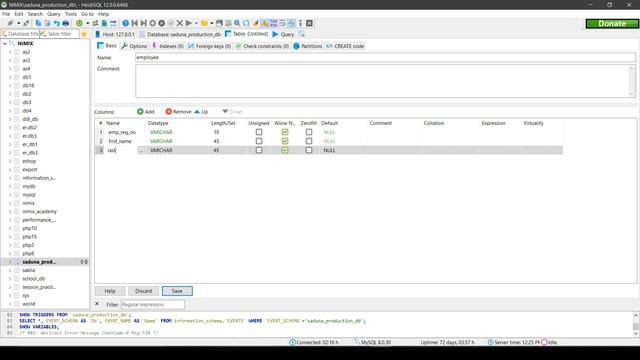Click the SQL log vertical scrollbar
The image size is (640, 360).
point(636,324)
